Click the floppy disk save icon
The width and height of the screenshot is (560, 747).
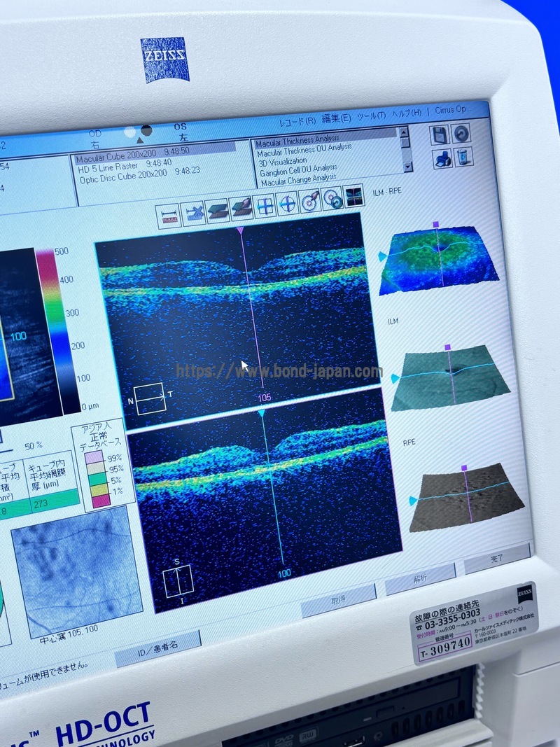tap(440, 135)
